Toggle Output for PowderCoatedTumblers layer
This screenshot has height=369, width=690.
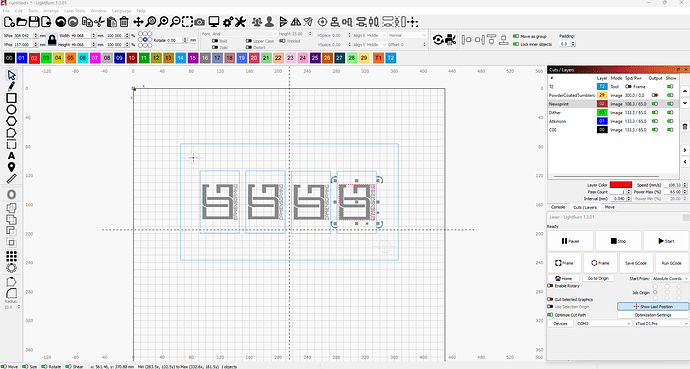point(655,95)
